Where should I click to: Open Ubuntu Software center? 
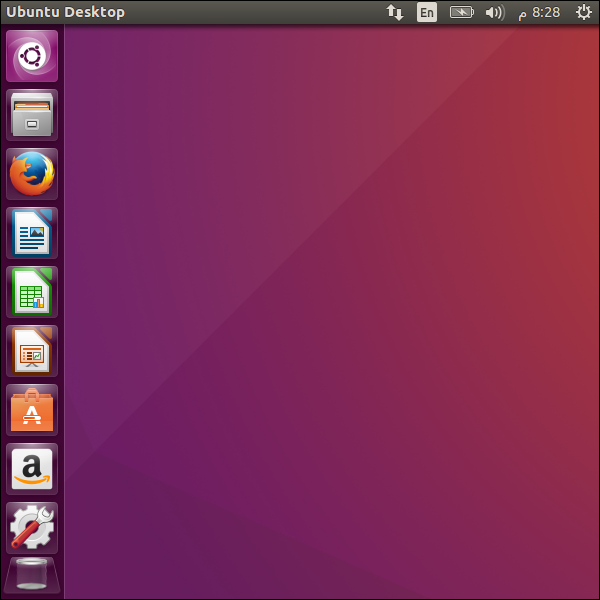pyautogui.click(x=32, y=410)
